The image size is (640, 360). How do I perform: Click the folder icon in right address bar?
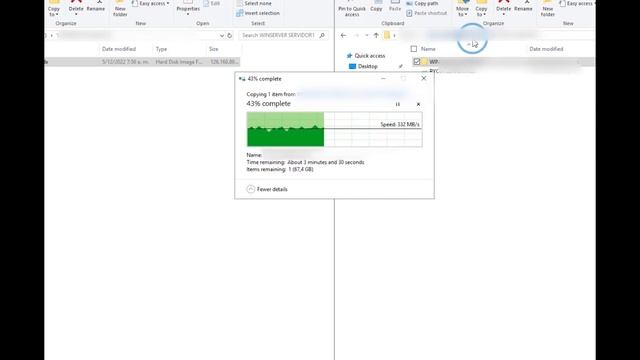387,36
